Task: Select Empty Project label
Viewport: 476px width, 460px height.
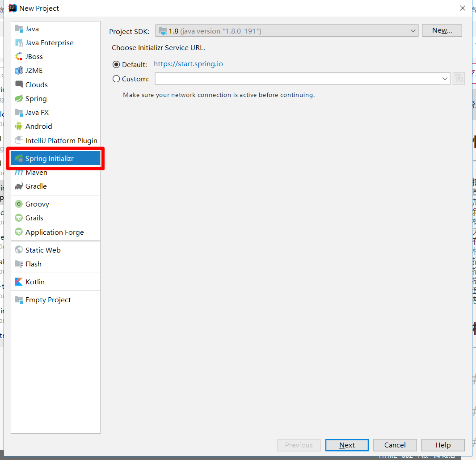Action: tap(48, 300)
